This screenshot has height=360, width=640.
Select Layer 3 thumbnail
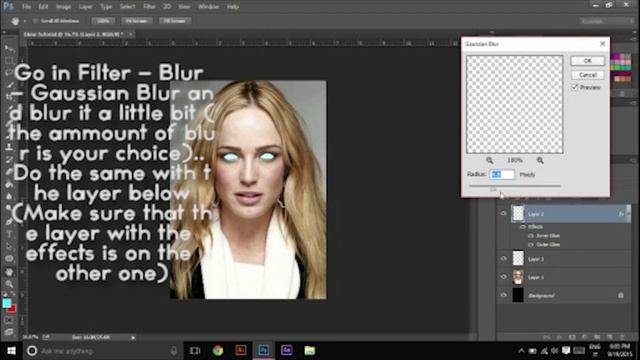coord(518,259)
